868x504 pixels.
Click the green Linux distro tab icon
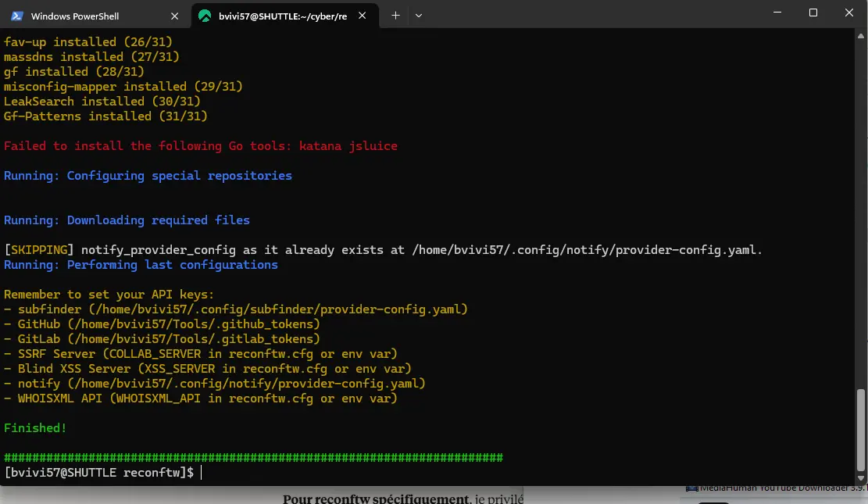[x=204, y=16]
